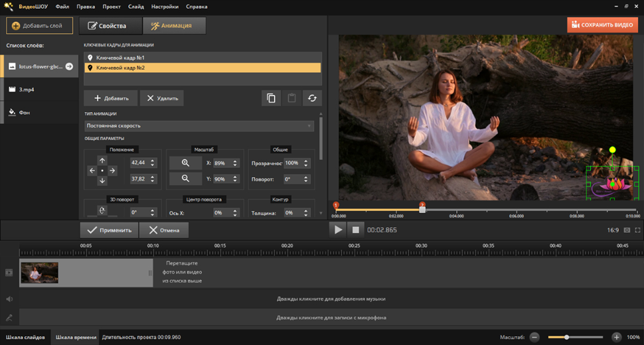The width and height of the screenshot is (644, 345).
Task: Click the preview timeline playhead handle
Action: tap(422, 210)
